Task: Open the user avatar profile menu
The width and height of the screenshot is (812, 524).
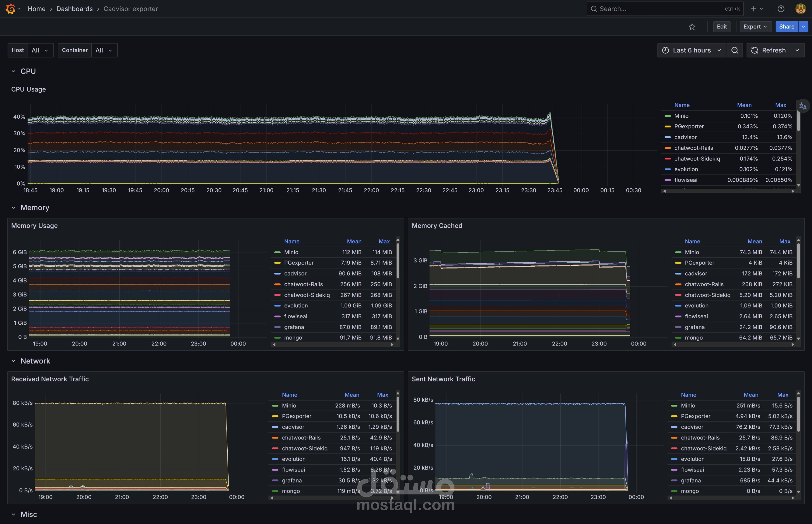Action: click(800, 9)
